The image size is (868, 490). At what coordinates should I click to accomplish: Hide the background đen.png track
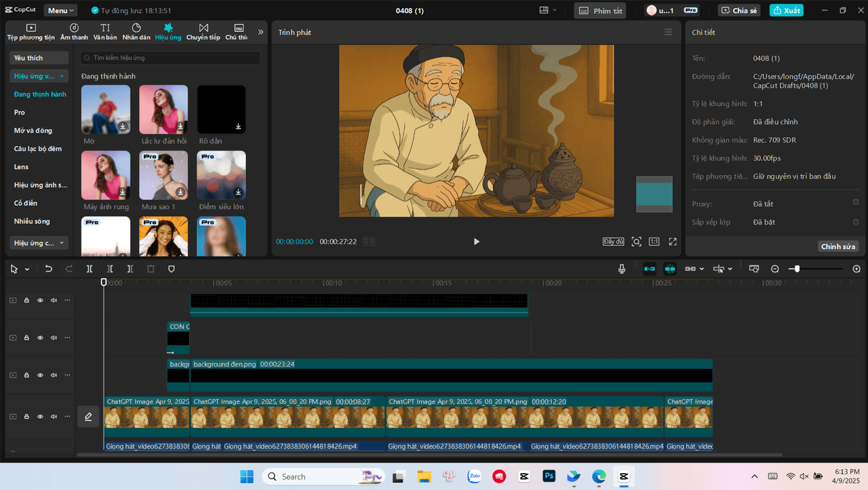coord(40,375)
